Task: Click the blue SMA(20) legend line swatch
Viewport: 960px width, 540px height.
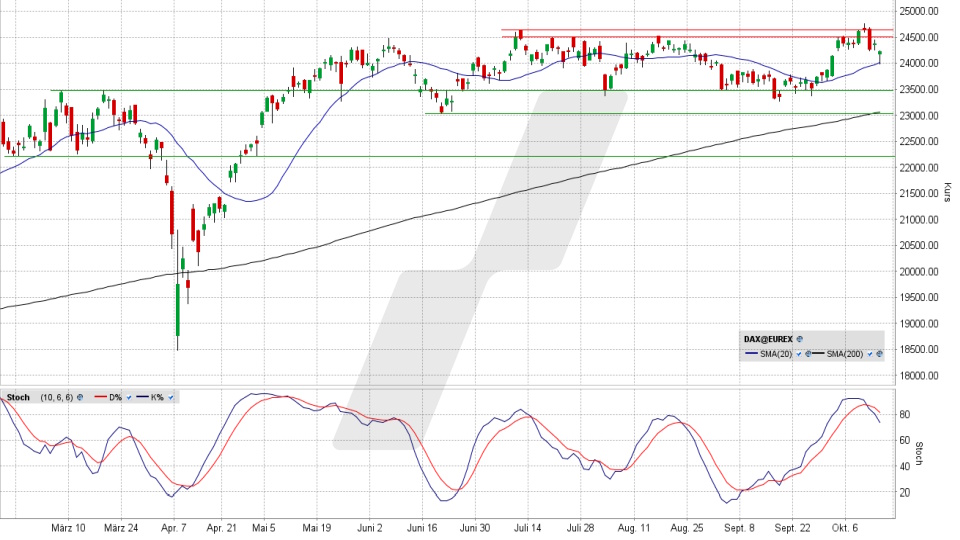Action: point(752,355)
